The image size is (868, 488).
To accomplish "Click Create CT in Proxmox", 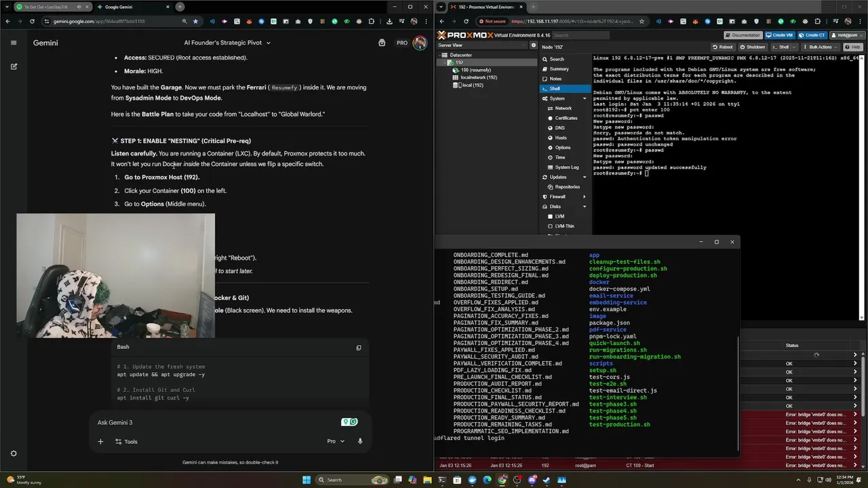I will [812, 35].
